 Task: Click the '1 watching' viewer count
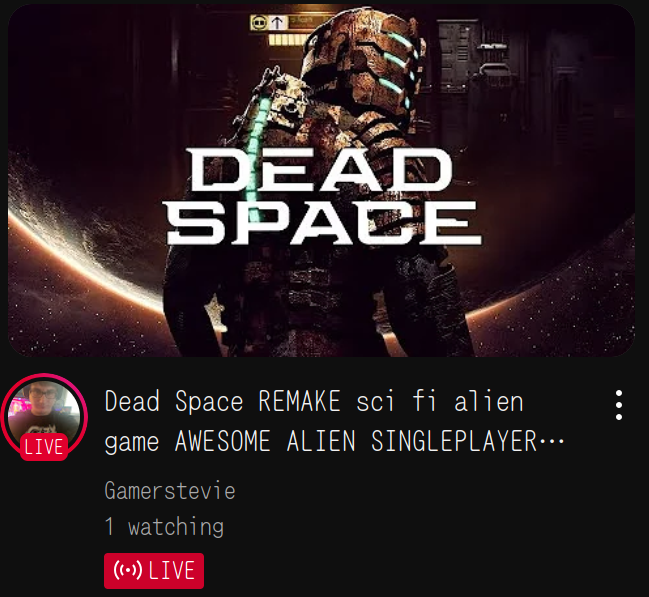pyautogui.click(x=164, y=527)
